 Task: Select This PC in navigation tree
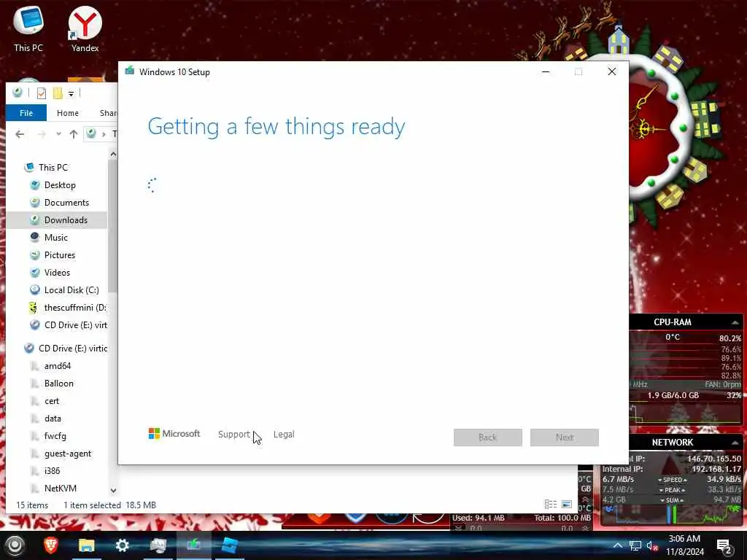click(x=53, y=167)
